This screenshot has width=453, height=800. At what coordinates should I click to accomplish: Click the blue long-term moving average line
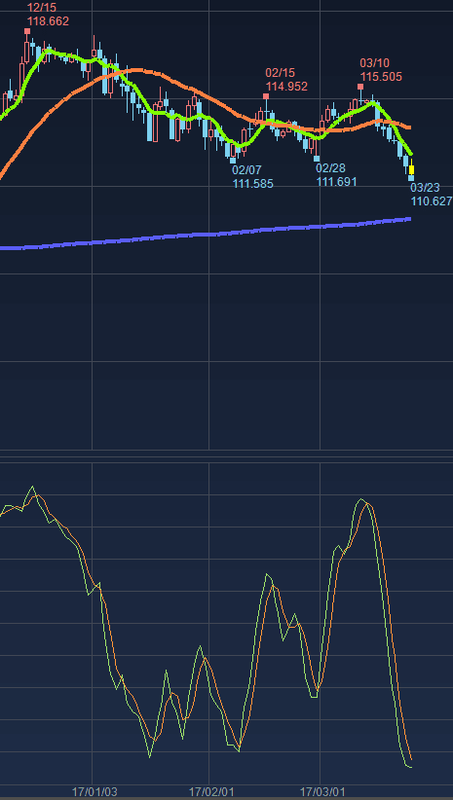[204, 235]
